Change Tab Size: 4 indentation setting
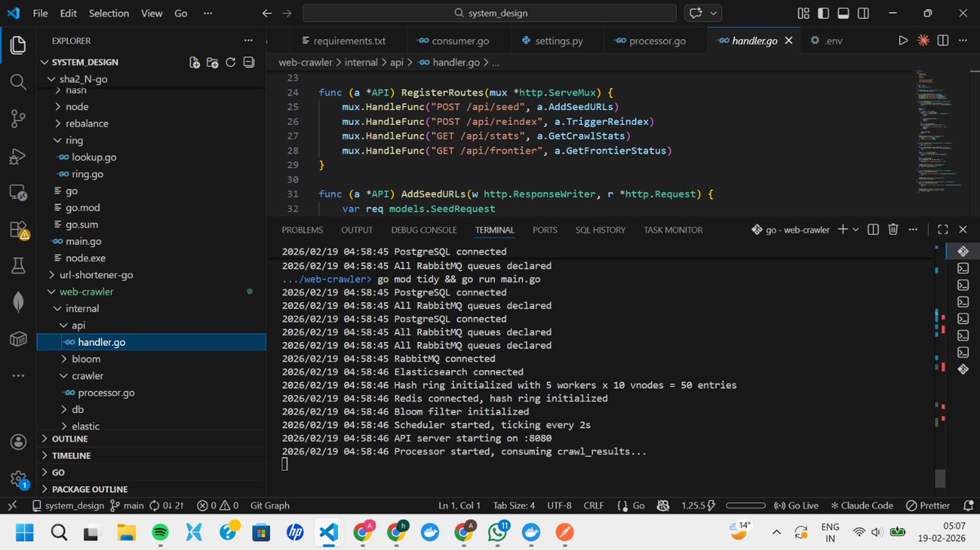The height and width of the screenshot is (550, 980). pos(514,506)
